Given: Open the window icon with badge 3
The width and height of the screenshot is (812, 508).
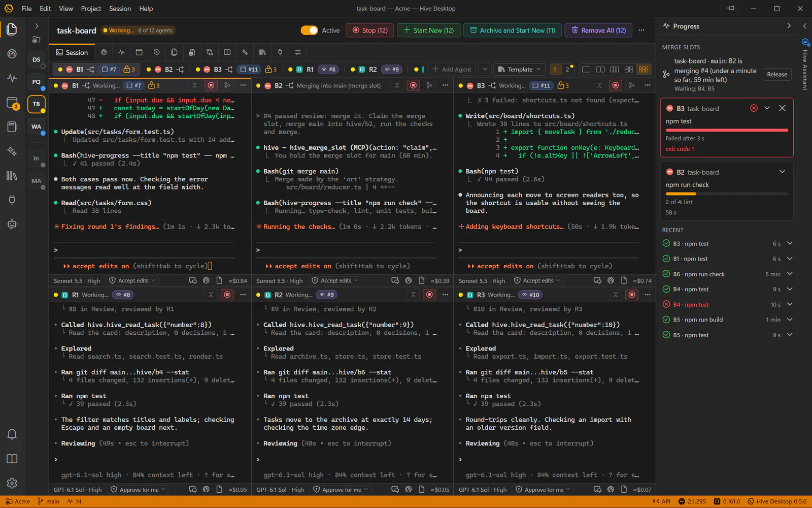Looking at the screenshot, I should point(12,103).
